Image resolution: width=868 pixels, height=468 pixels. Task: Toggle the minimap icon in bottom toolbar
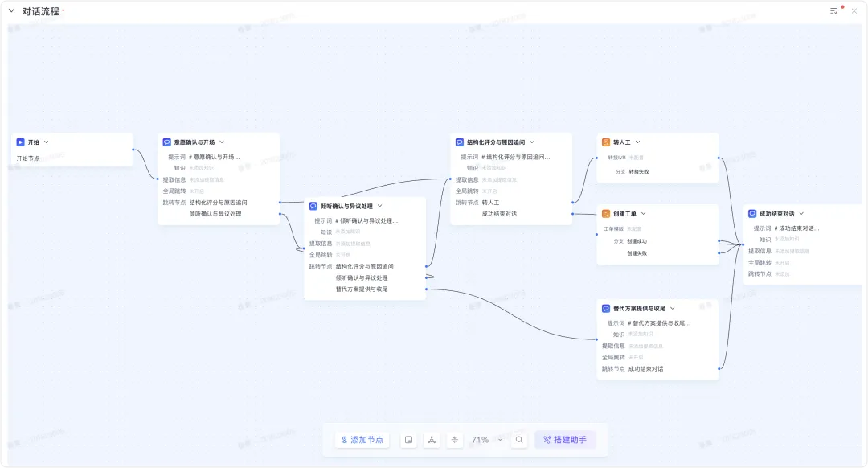click(409, 440)
